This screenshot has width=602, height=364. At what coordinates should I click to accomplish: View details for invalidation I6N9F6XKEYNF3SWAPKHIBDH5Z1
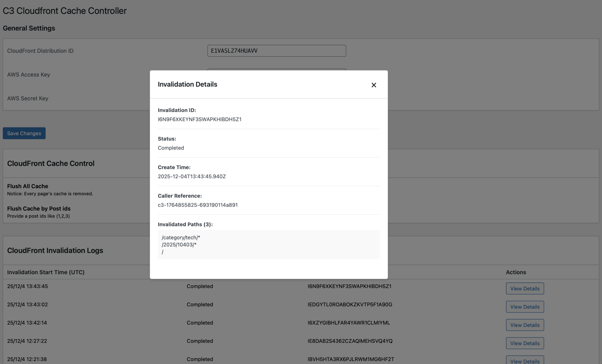[525, 289]
